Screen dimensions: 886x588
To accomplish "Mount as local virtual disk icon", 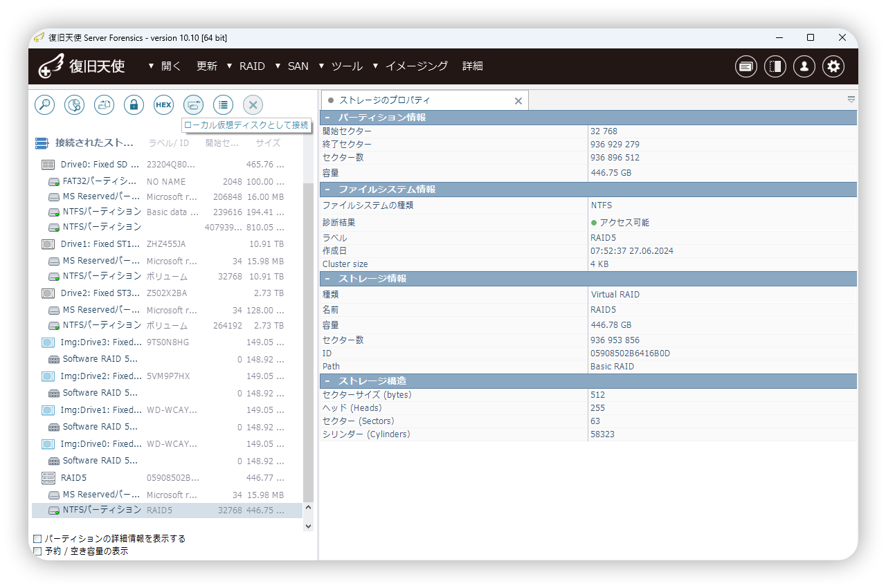I will tap(193, 105).
